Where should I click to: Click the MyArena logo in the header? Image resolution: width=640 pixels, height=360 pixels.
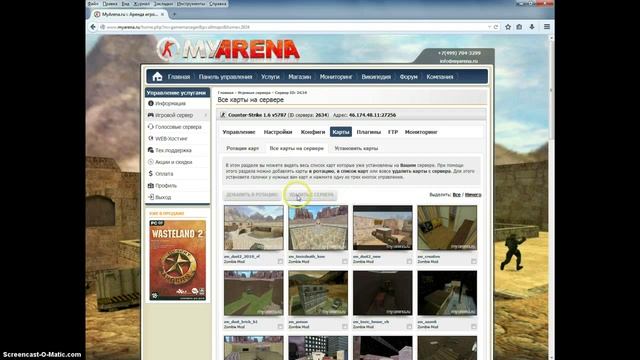click(x=228, y=50)
